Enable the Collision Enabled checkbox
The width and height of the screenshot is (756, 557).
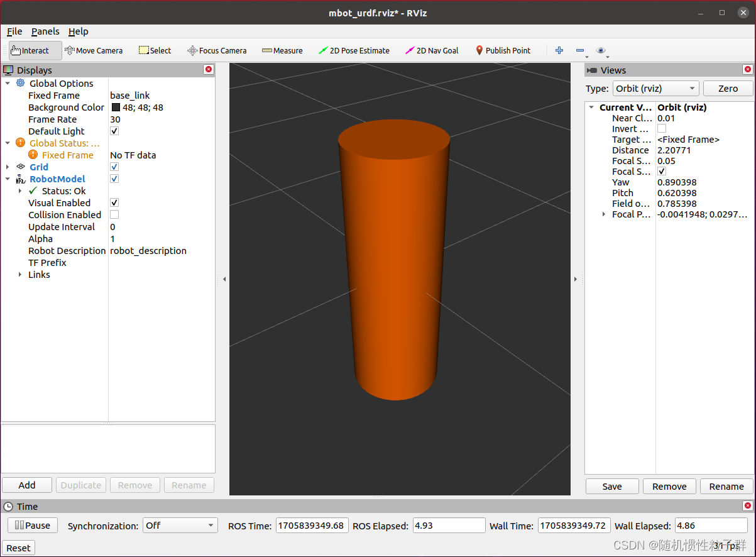coord(114,214)
